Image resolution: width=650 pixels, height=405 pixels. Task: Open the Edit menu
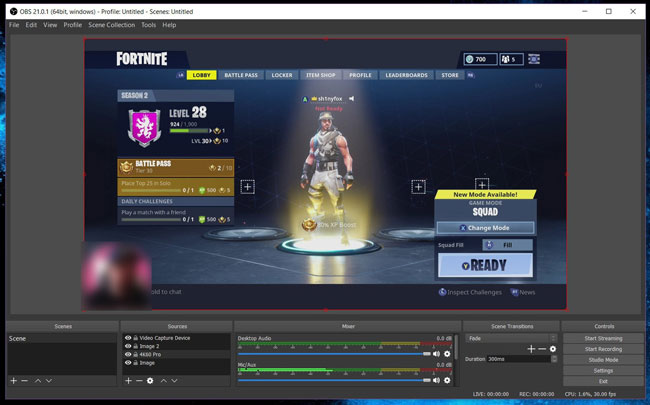tap(31, 25)
